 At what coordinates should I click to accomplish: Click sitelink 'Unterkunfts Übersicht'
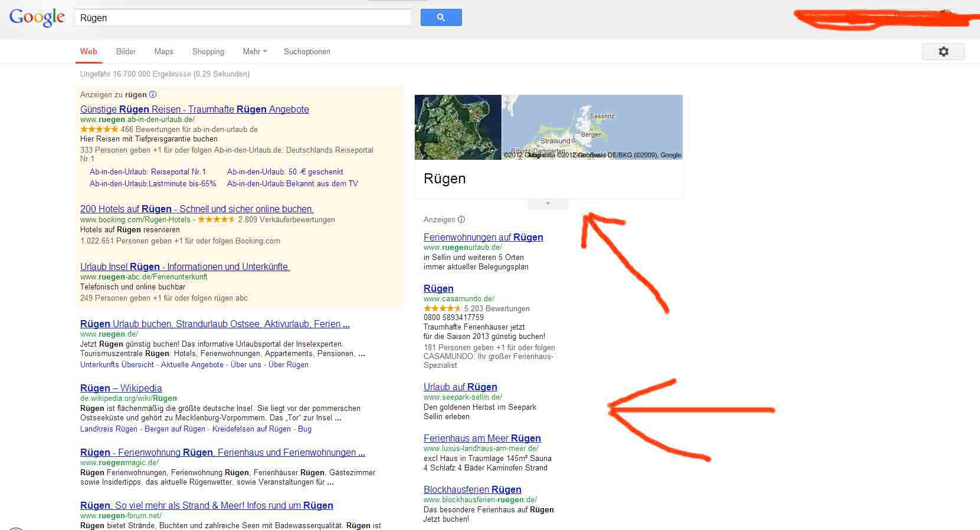coord(117,365)
